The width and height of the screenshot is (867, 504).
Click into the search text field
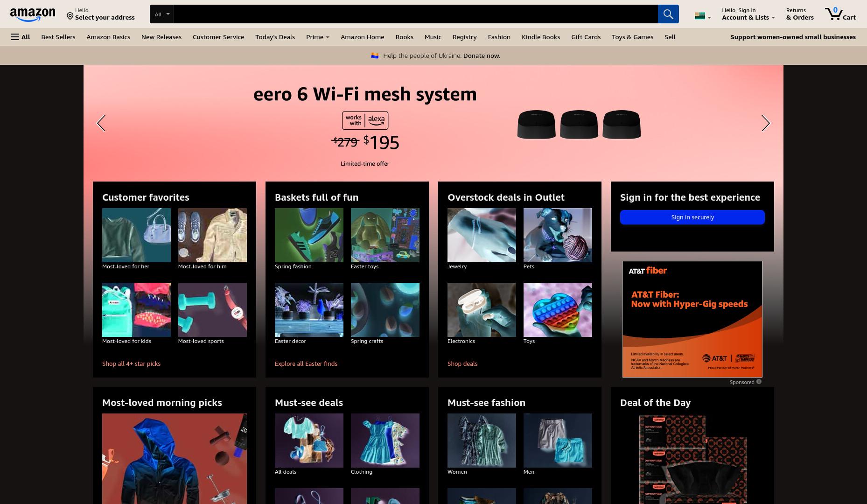416,14
